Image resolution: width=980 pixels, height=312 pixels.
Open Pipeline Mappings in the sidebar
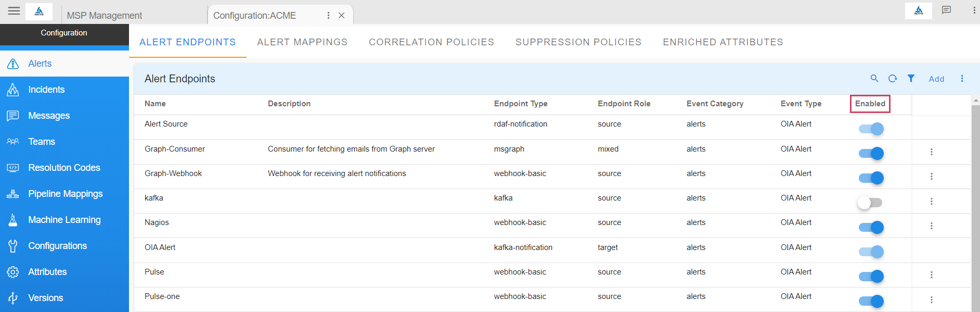(65, 194)
